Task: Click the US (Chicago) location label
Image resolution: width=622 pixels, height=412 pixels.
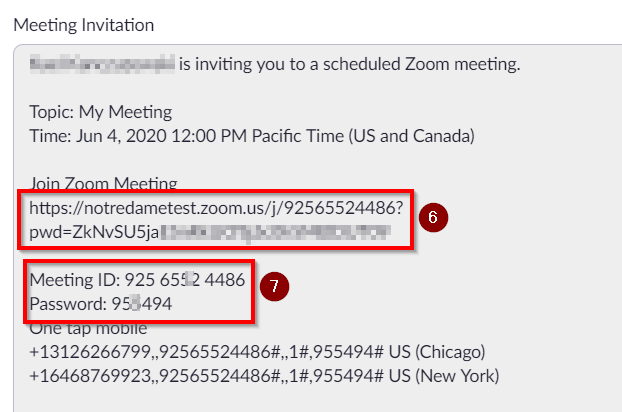Action: (437, 352)
